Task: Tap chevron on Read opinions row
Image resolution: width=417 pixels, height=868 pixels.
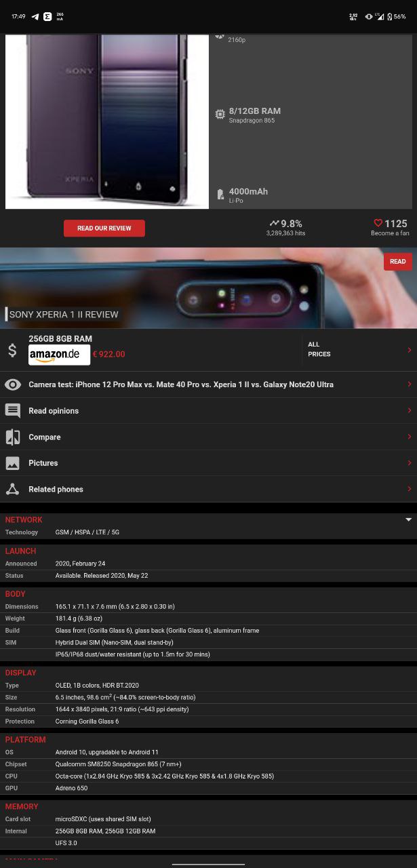Action: pos(409,411)
